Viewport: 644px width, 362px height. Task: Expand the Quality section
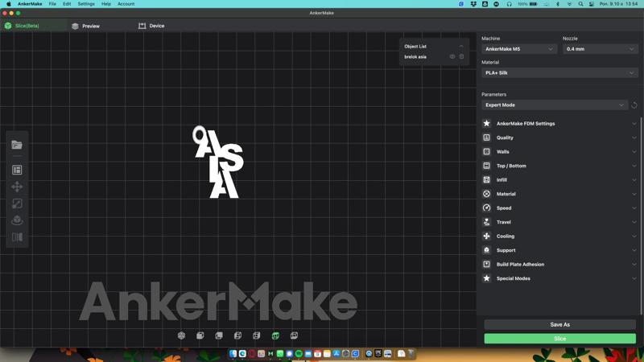click(x=634, y=138)
